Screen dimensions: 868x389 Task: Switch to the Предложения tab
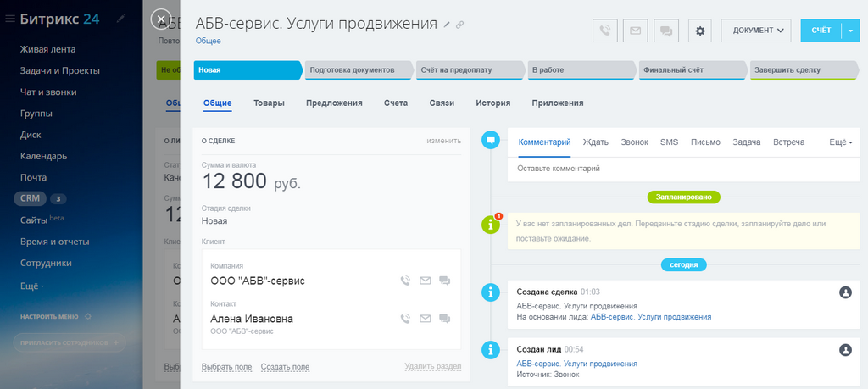[x=334, y=103]
